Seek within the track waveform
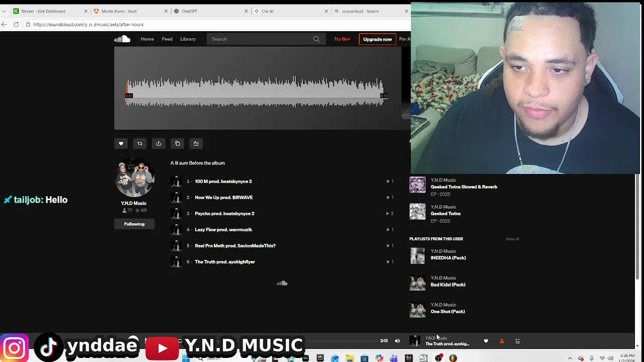The height and width of the screenshot is (362, 644). (x=257, y=92)
